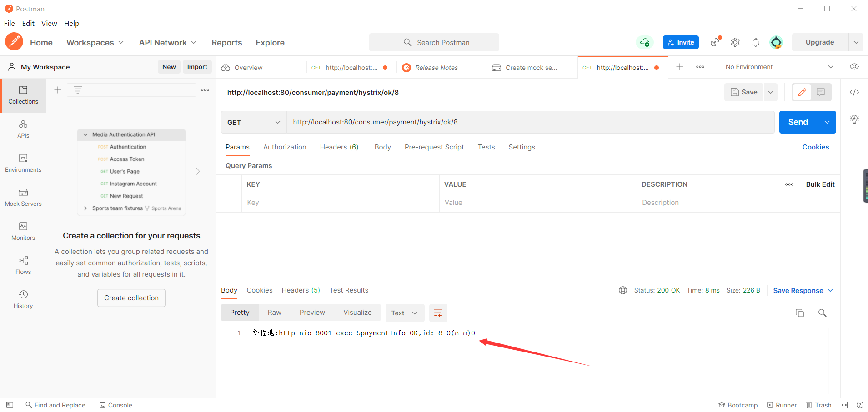Viewport: 868px width, 412px height.
Task: Click the plus icon to create new collection
Action: (58, 90)
